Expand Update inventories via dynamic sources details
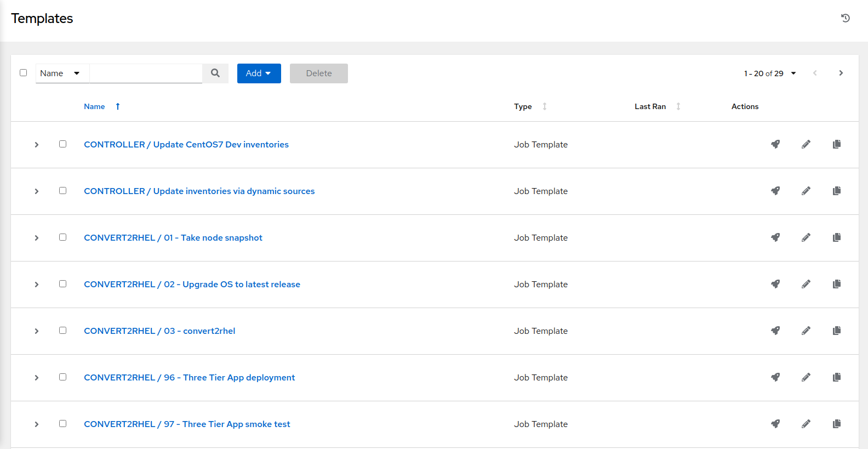 pyautogui.click(x=37, y=191)
